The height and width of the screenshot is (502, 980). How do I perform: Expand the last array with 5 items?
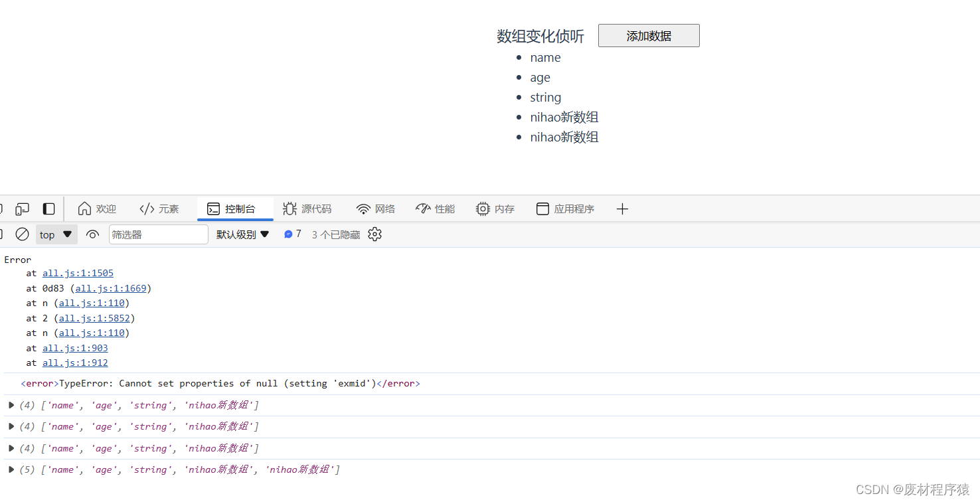(x=11, y=469)
